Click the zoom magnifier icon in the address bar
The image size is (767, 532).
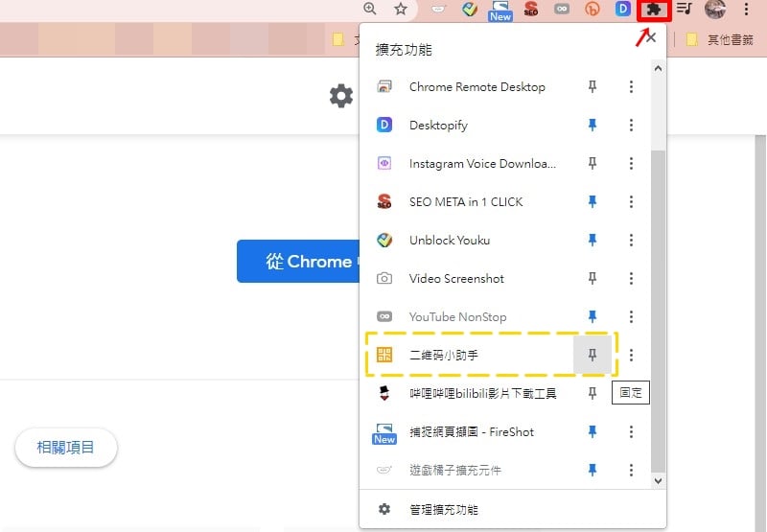(370, 9)
